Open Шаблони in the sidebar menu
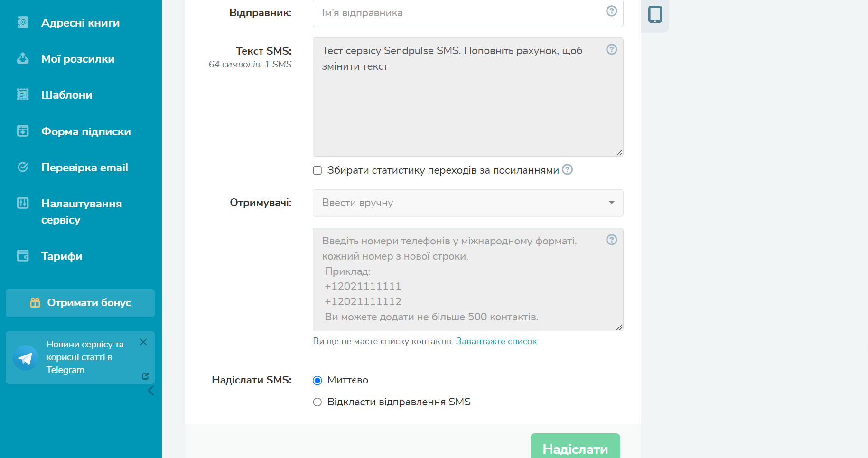The height and width of the screenshot is (458, 868). point(66,95)
